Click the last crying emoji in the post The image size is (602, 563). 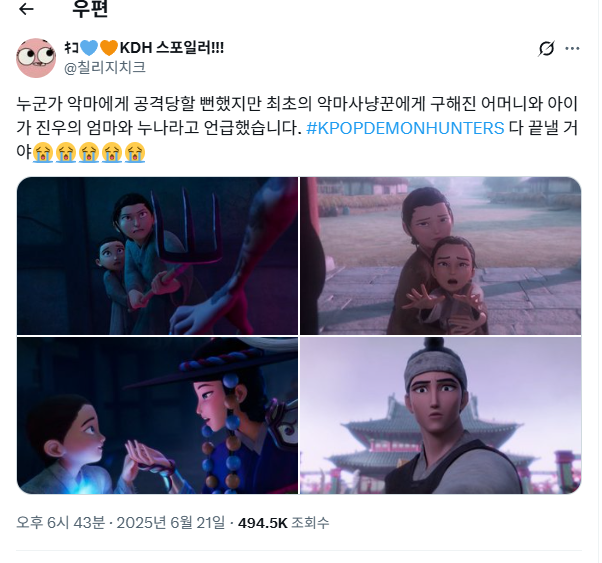coord(135,152)
